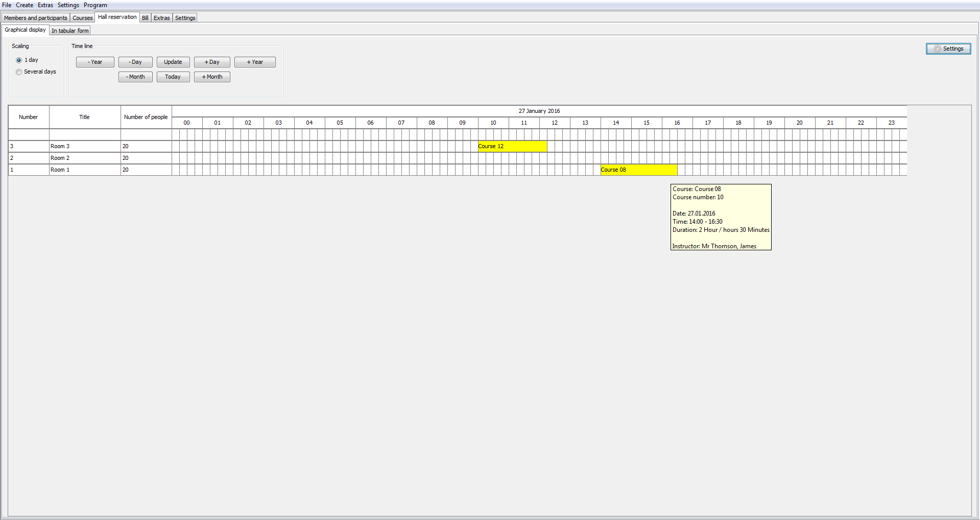Select the Room 3 row title
980x520 pixels.
tap(85, 147)
